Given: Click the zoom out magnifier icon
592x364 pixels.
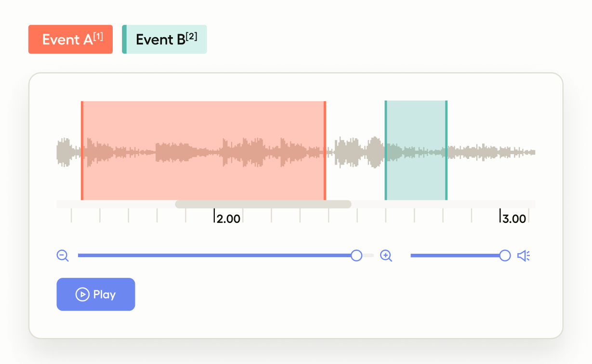Looking at the screenshot, I should 63,256.
